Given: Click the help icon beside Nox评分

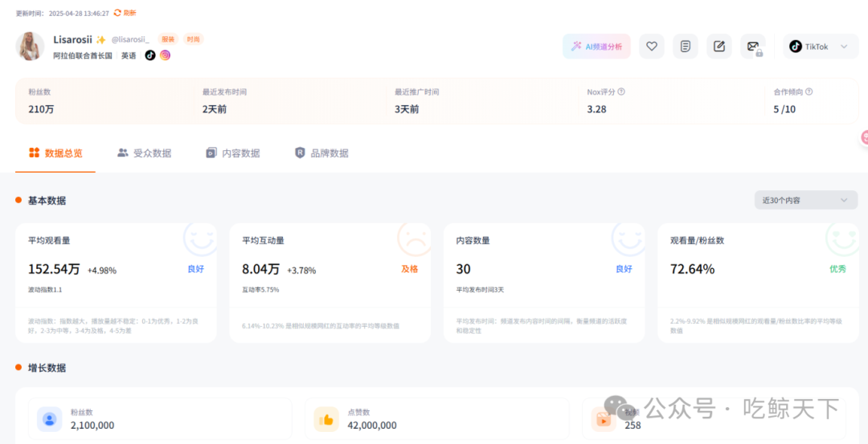Looking at the screenshot, I should tap(621, 92).
